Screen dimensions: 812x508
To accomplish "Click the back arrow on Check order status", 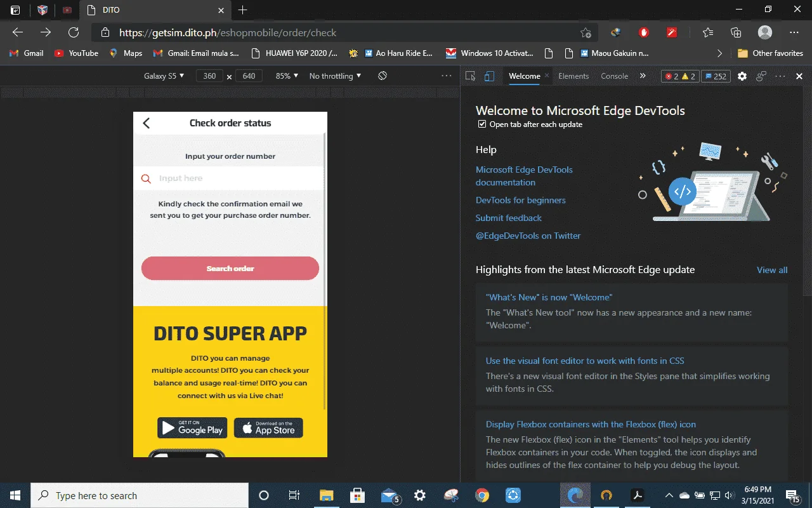I will click(147, 123).
